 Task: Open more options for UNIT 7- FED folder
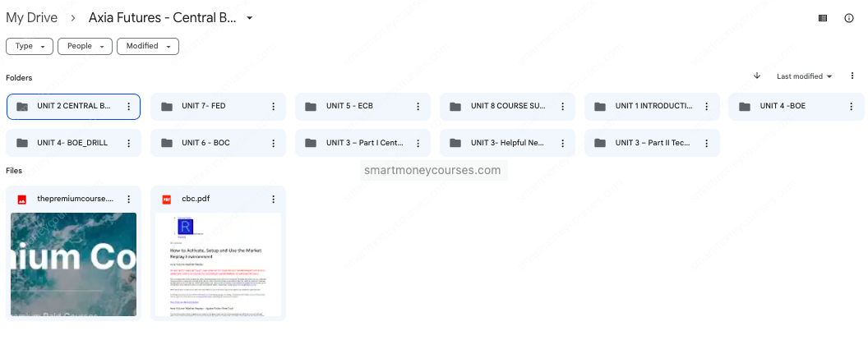(x=273, y=107)
